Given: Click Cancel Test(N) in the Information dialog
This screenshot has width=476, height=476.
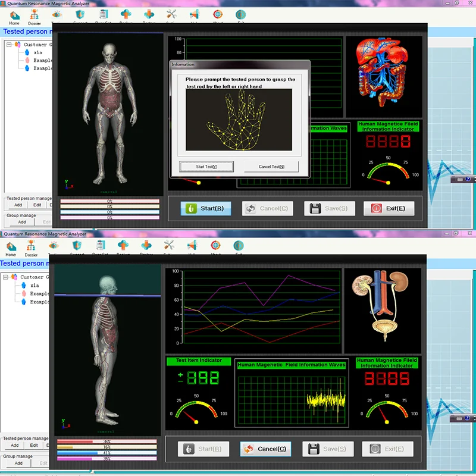Looking at the screenshot, I should [x=271, y=167].
